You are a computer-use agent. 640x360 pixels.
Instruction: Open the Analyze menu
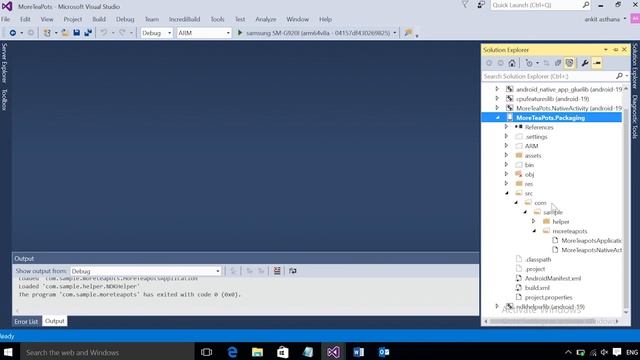[x=266, y=19]
